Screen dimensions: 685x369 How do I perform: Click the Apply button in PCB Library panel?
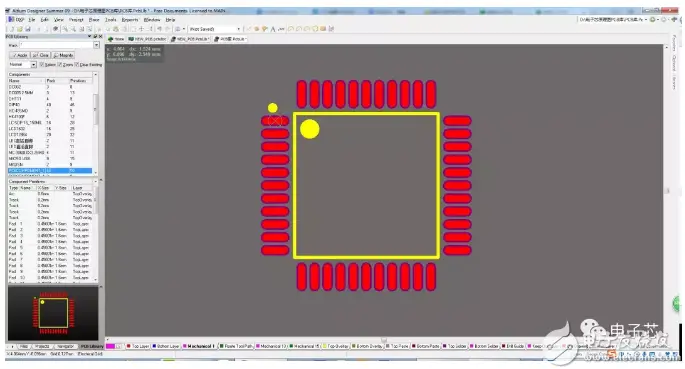20,55
